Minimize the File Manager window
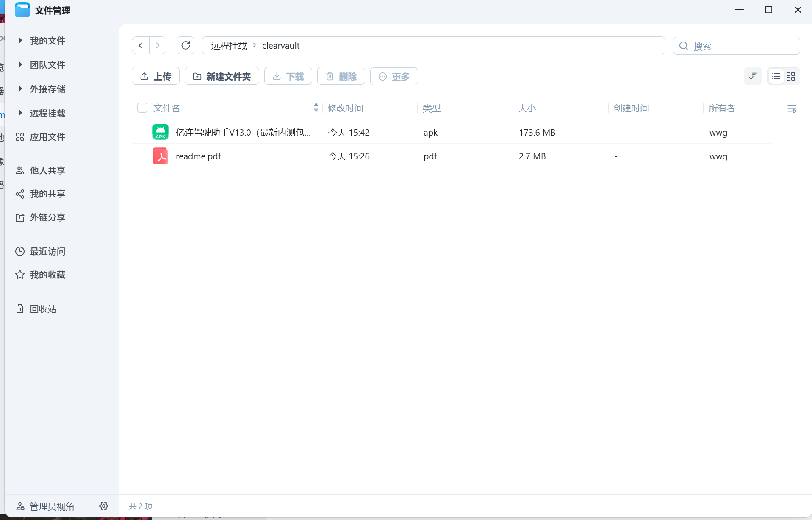Image resolution: width=812 pixels, height=520 pixels. [x=740, y=10]
